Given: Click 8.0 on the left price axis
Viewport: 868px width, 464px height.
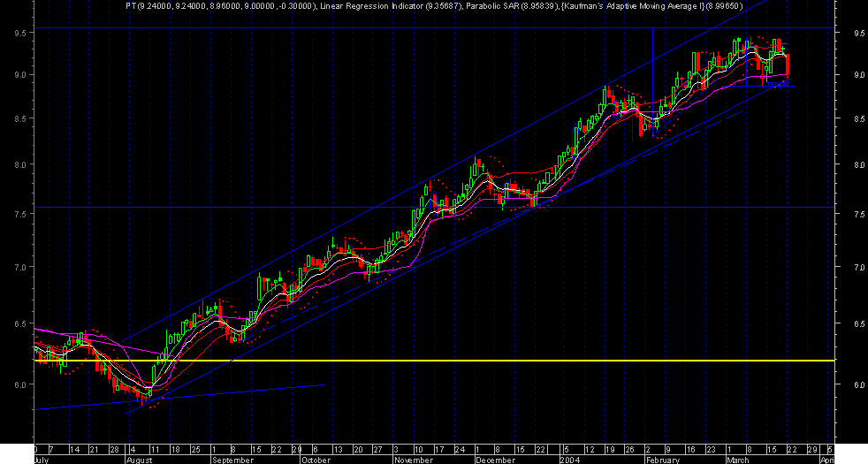Looking at the screenshot, I should pos(20,164).
